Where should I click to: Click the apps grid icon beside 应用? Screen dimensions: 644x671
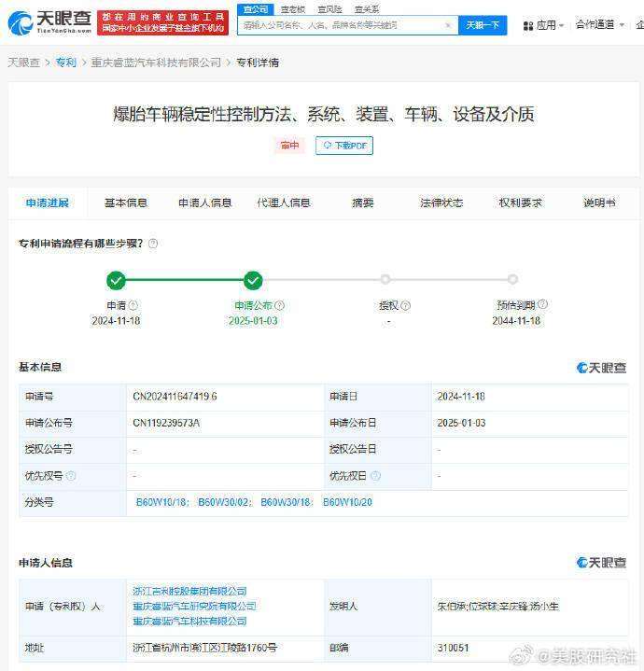coord(528,26)
